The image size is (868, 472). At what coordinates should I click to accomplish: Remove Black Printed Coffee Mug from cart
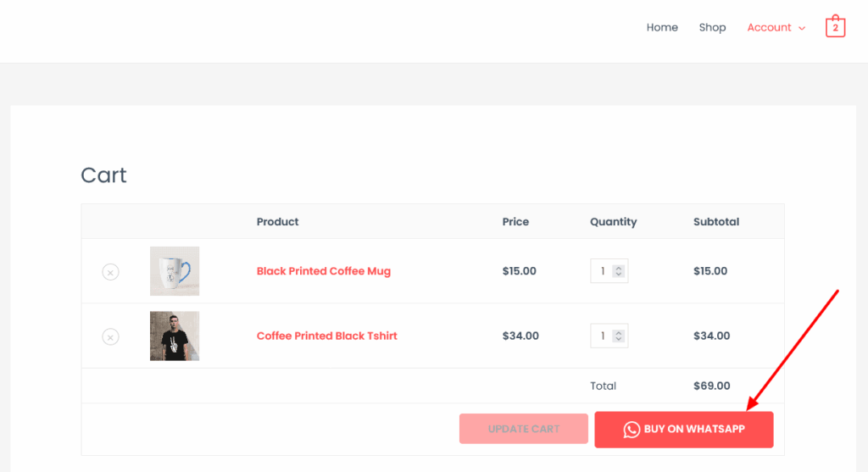[110, 272]
